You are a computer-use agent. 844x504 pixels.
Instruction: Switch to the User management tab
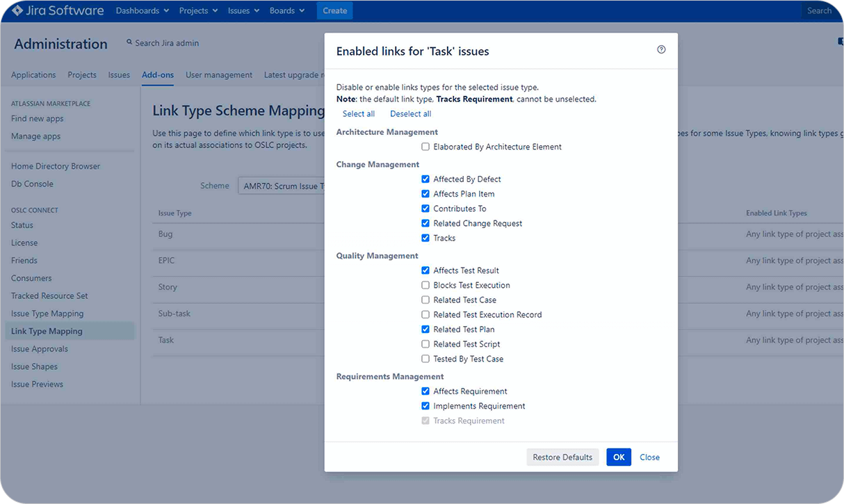point(219,75)
